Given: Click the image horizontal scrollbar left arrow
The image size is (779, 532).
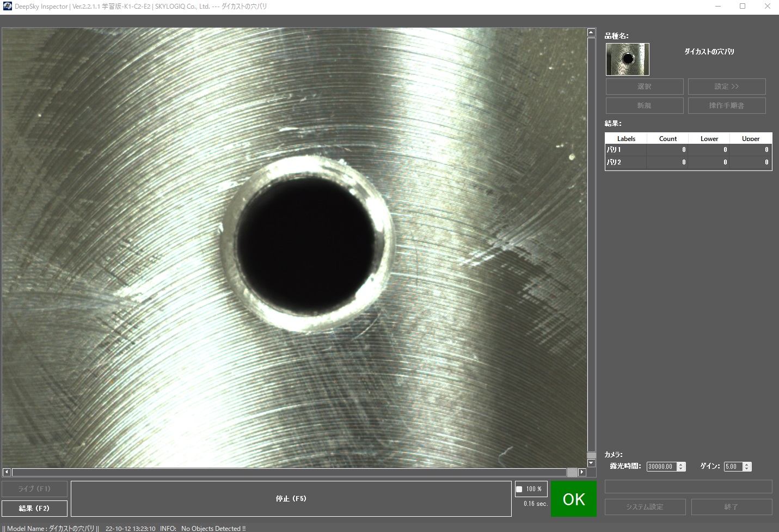Looking at the screenshot, I should click(x=7, y=472).
